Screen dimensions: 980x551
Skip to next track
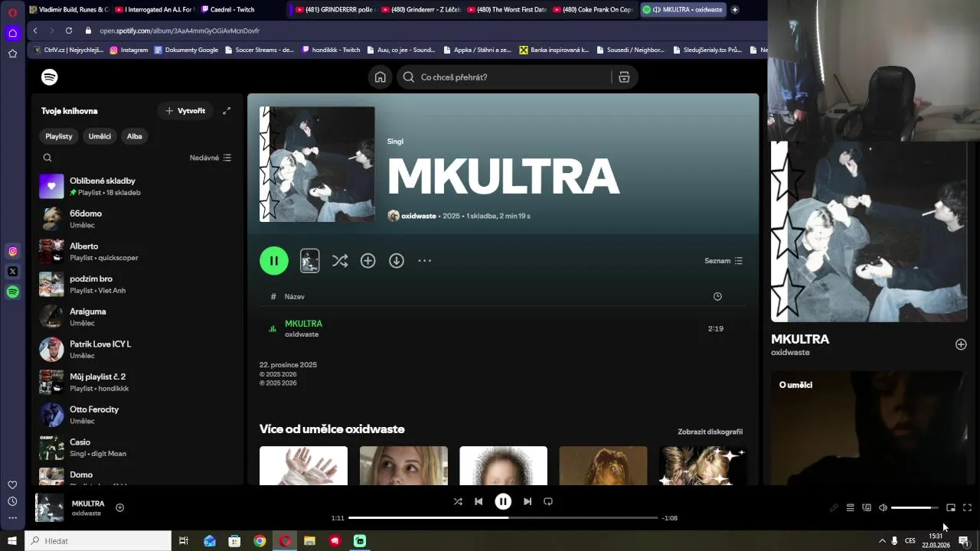pyautogui.click(x=528, y=501)
